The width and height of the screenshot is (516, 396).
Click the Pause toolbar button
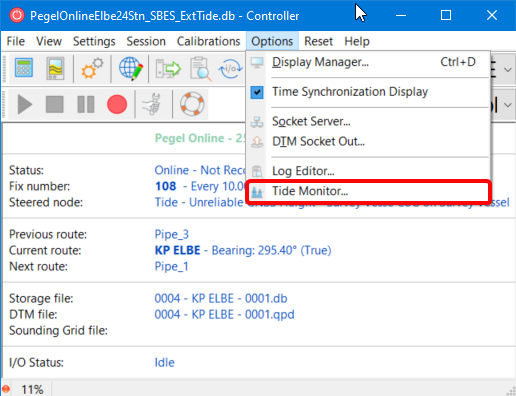pyautogui.click(x=86, y=104)
